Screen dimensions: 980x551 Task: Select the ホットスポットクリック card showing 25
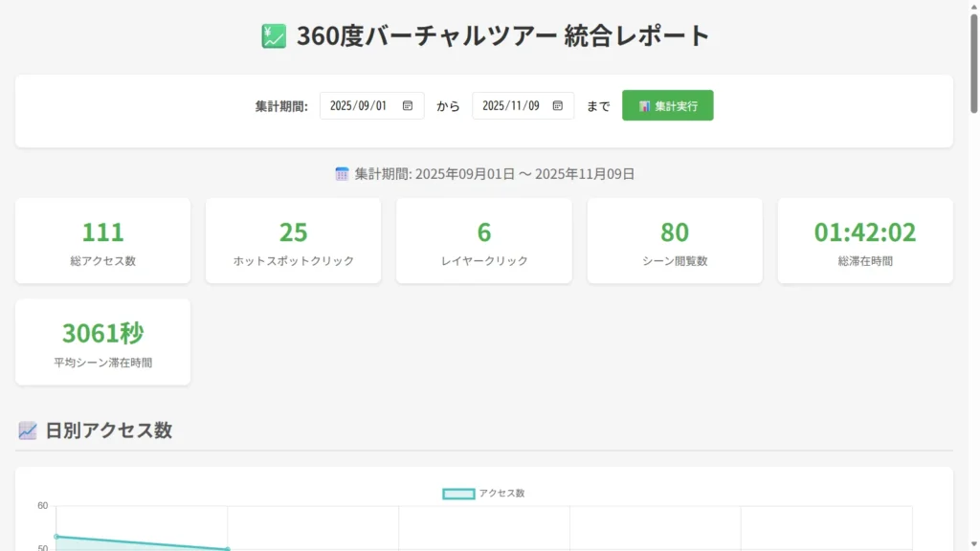(x=293, y=241)
